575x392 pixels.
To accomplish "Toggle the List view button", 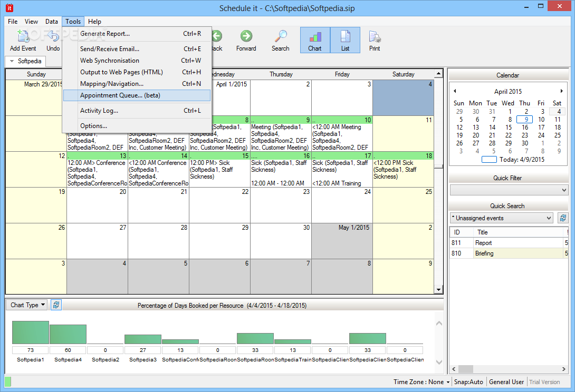I will click(x=345, y=40).
